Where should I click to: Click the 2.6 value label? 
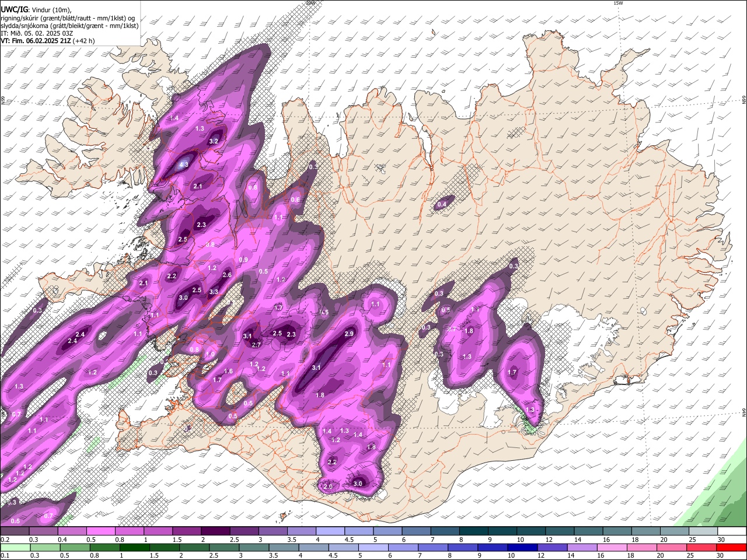[x=227, y=275]
